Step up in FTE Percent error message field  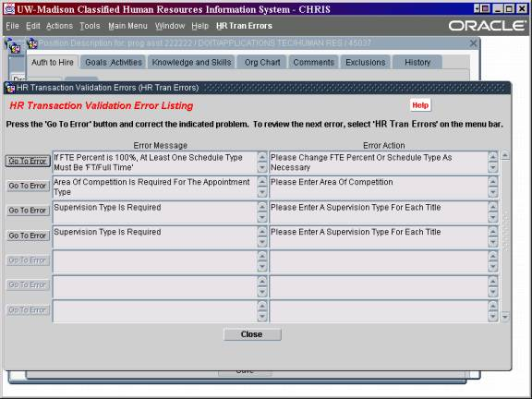coord(262,157)
